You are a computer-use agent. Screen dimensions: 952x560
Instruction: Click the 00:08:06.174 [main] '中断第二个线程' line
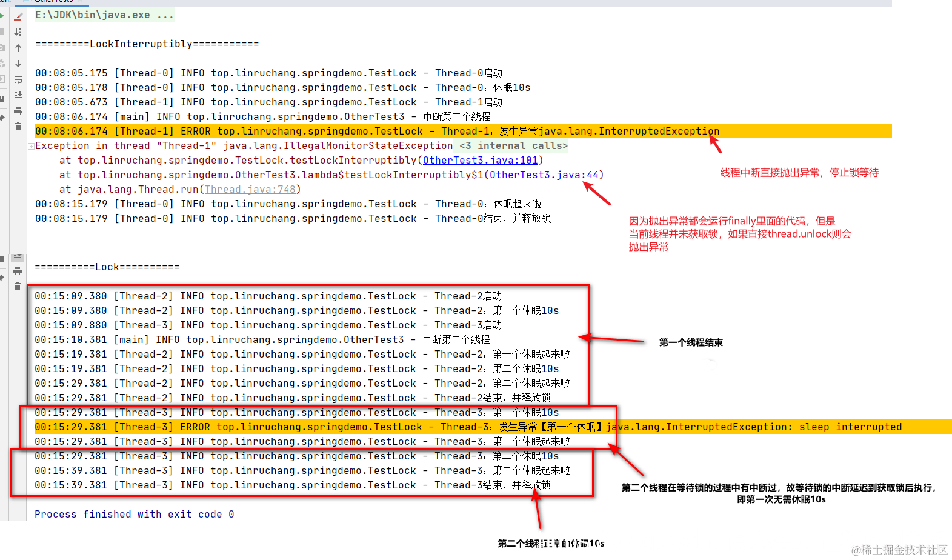click(x=263, y=117)
